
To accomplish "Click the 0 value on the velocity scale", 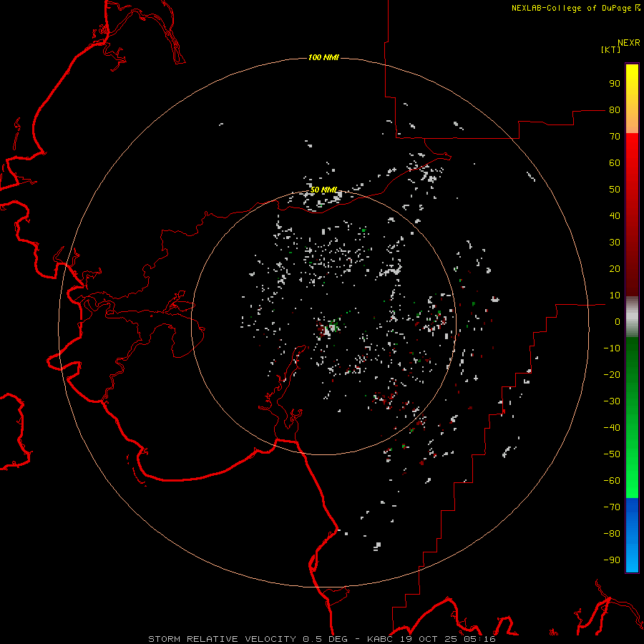I will 618,321.
